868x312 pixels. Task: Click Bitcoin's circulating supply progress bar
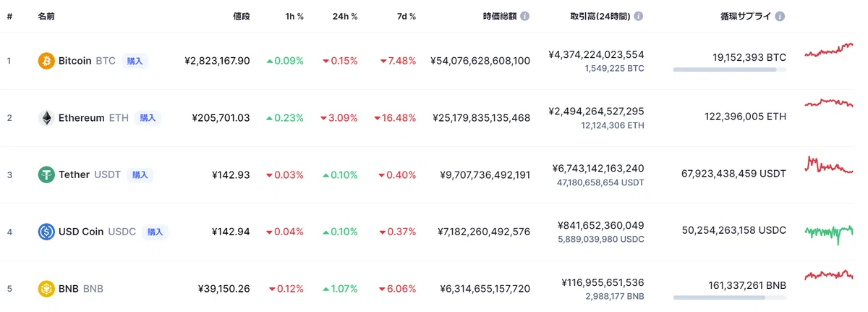(729, 69)
